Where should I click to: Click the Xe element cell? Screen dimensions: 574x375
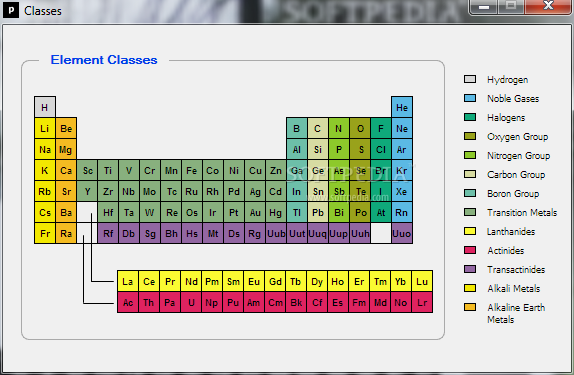[402, 192]
